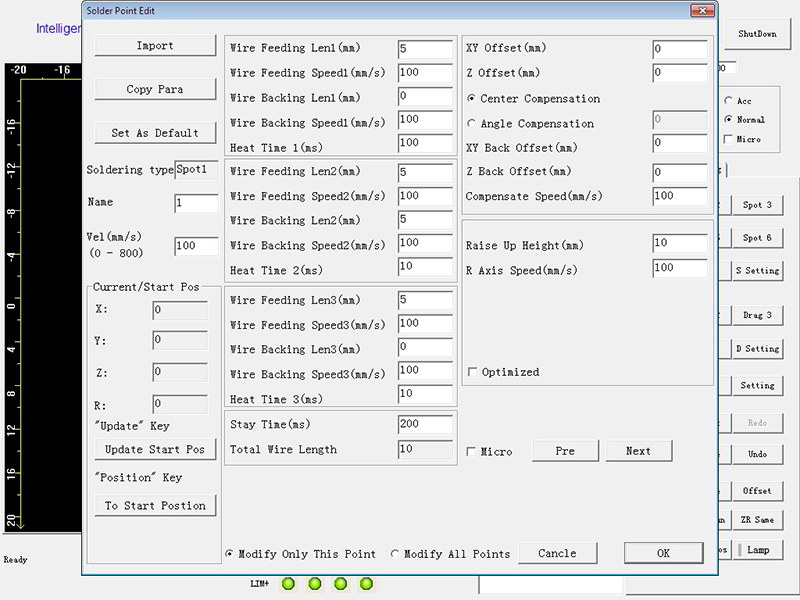Click the Heat Time 2 field

[425, 266]
